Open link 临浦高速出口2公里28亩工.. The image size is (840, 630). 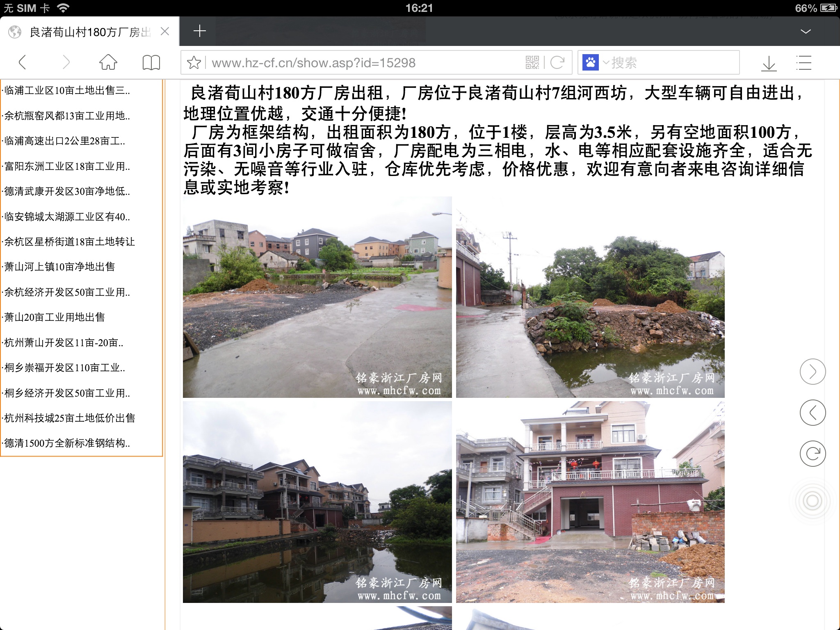tap(64, 141)
